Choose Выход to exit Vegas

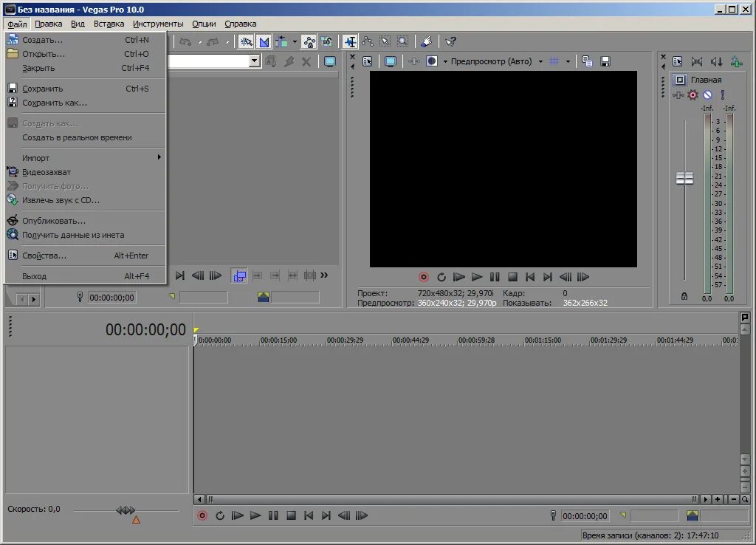(85, 276)
